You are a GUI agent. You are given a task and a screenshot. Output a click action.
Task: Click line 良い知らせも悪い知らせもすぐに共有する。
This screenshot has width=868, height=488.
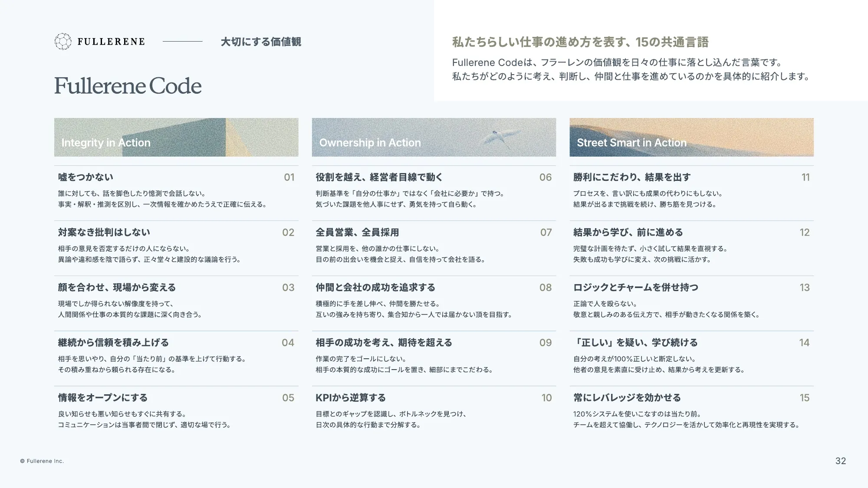point(122,414)
